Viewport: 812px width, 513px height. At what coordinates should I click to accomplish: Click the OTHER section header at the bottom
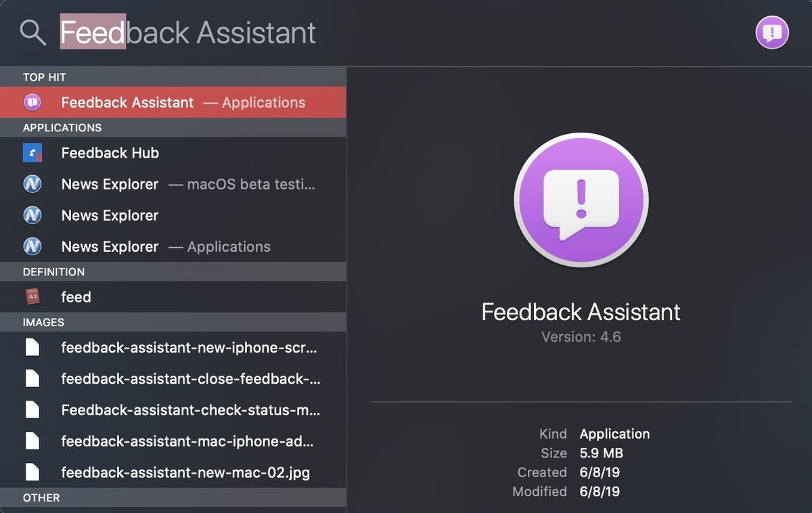(x=41, y=497)
